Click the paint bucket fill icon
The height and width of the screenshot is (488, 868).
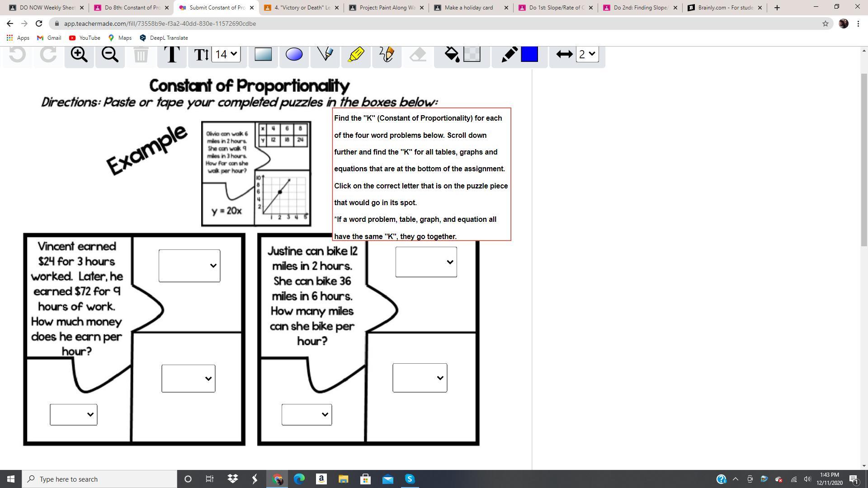[x=452, y=55]
